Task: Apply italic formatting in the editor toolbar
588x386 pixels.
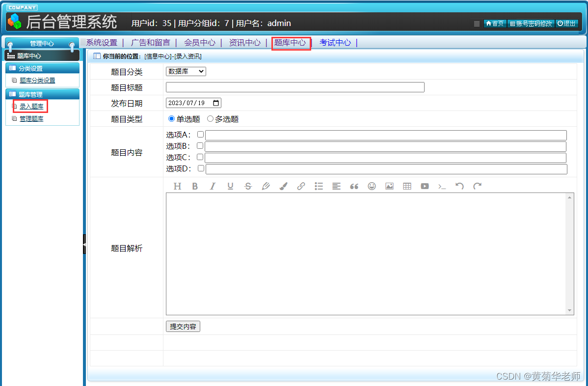Action: tap(213, 186)
